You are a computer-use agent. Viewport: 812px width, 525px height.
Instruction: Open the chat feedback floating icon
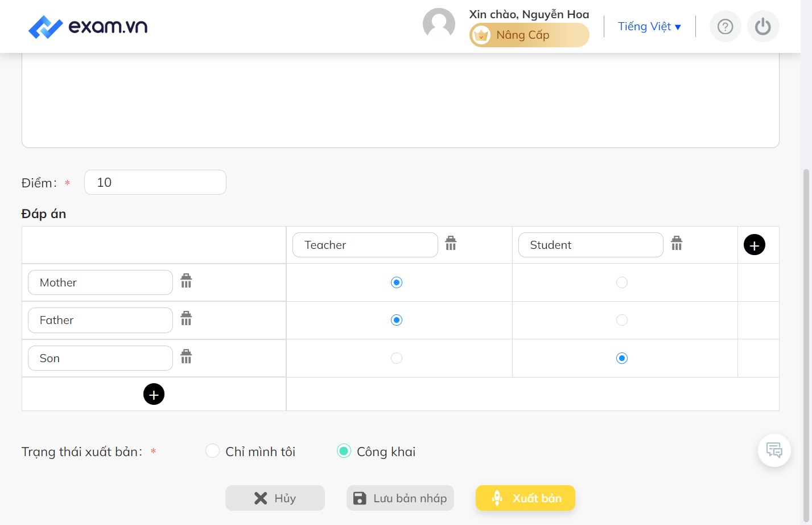[x=774, y=450]
